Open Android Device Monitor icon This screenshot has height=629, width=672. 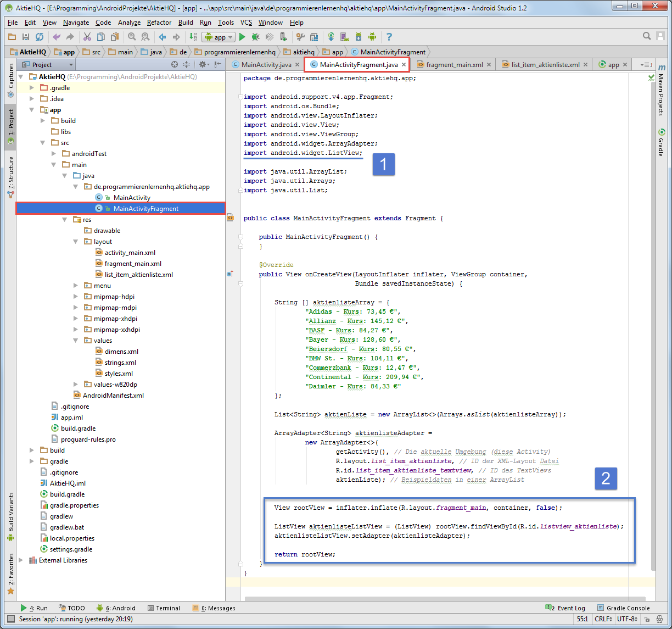[x=372, y=37]
